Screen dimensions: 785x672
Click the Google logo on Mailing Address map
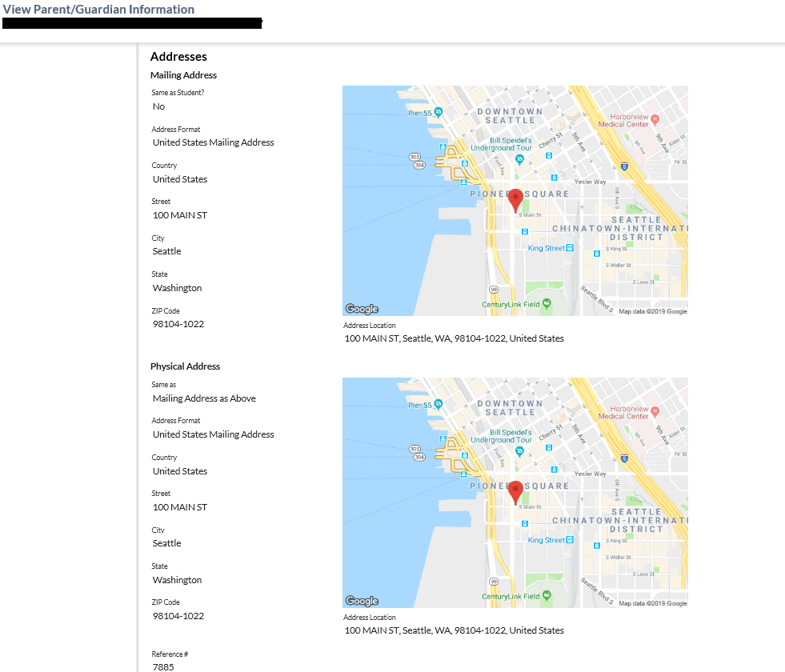point(362,309)
